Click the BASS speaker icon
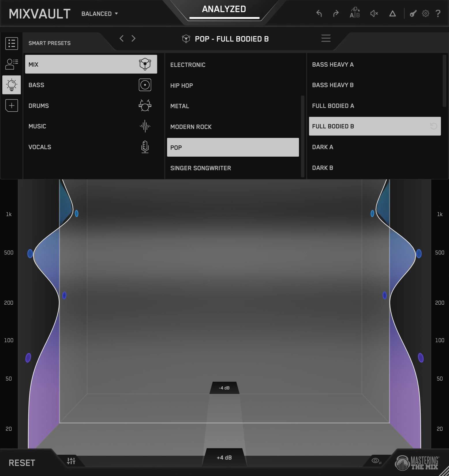 [x=145, y=85]
